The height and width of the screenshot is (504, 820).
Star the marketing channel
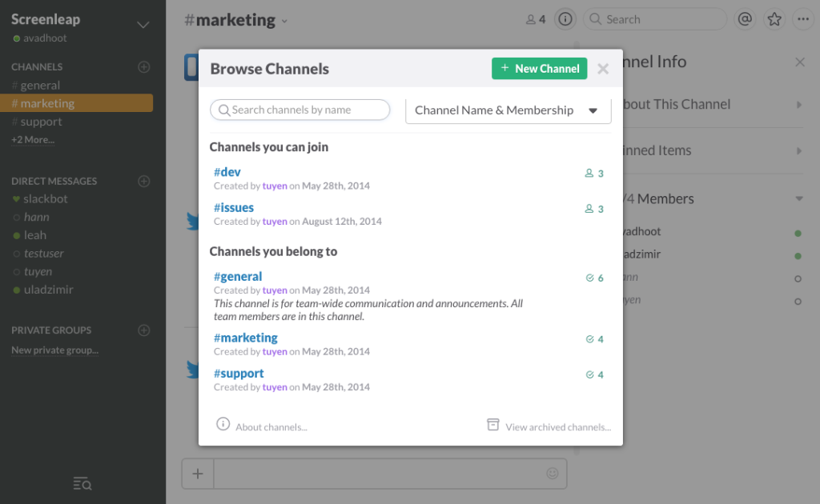[774, 18]
